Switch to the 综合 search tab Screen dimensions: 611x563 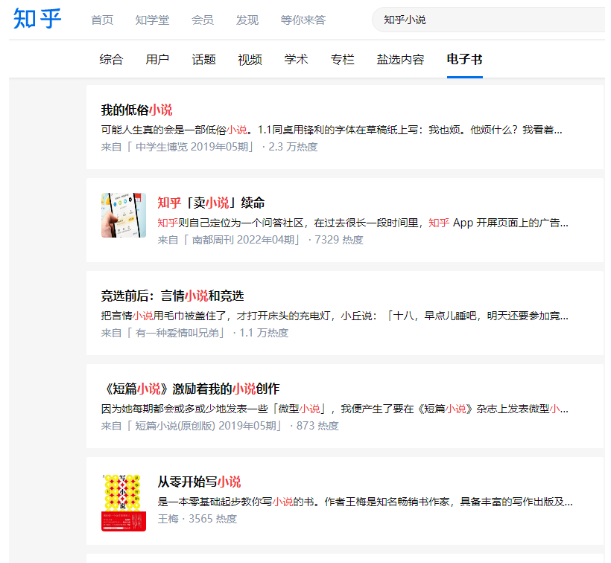click(x=112, y=60)
